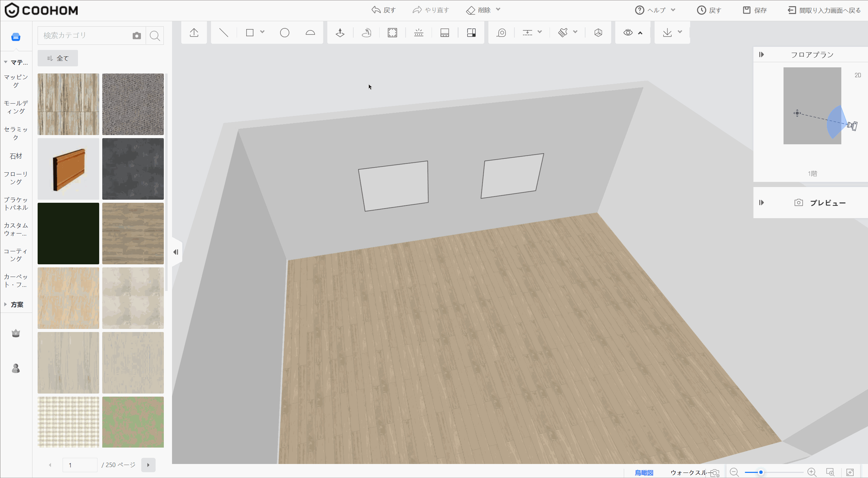Open the user profile sidebar icon
This screenshot has height=478, width=868.
(x=16, y=368)
